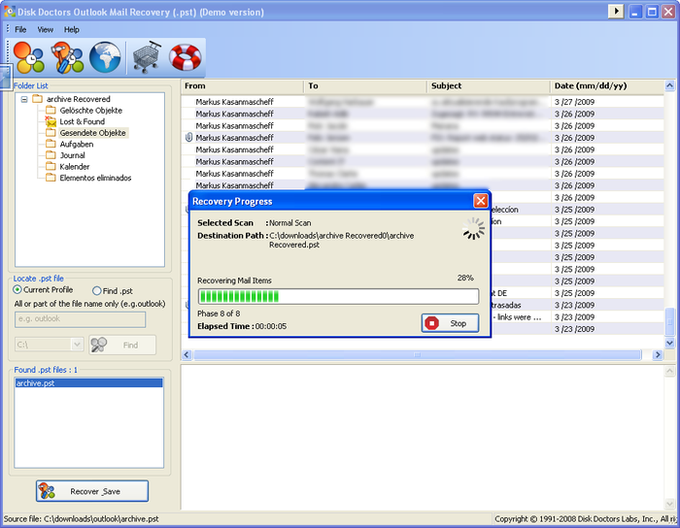Select the Kalender folder
The image size is (680, 528).
(x=75, y=166)
